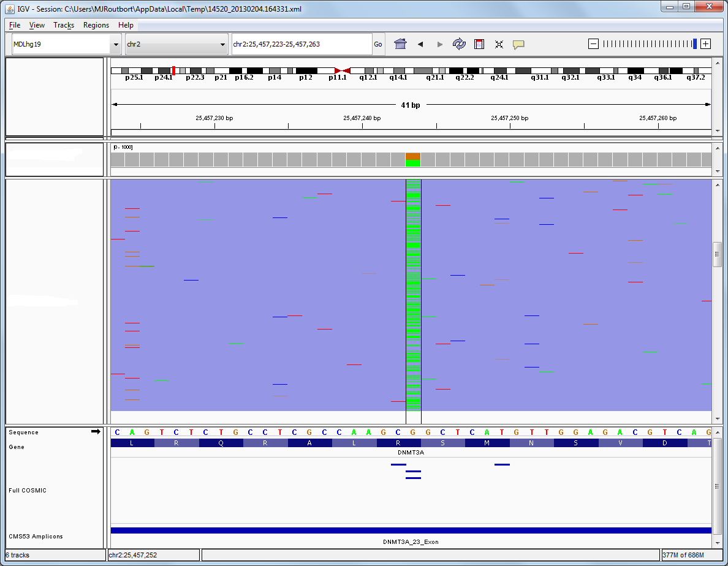Image resolution: width=728 pixels, height=566 pixels.
Task: Click the Home icon in the toolbar
Action: [x=400, y=44]
